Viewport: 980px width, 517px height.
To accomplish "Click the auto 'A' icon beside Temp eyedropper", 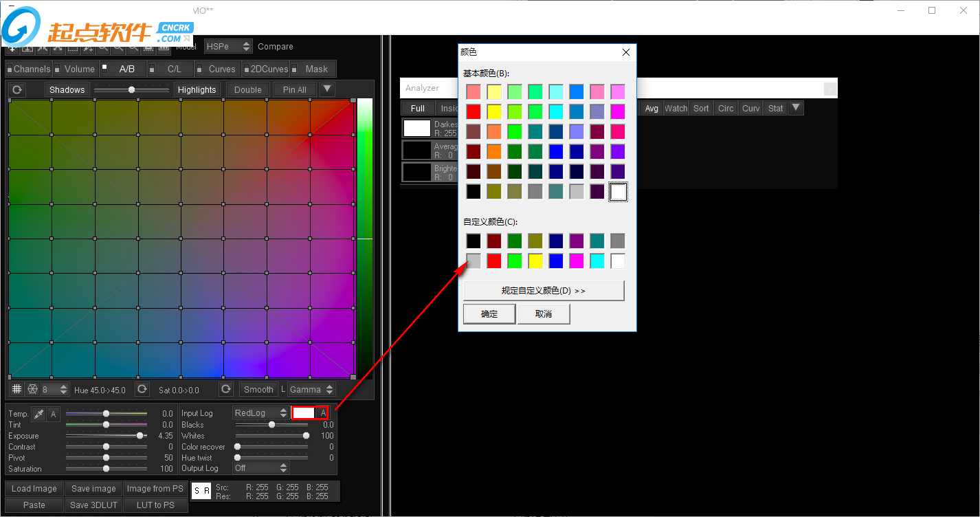I will coord(54,414).
